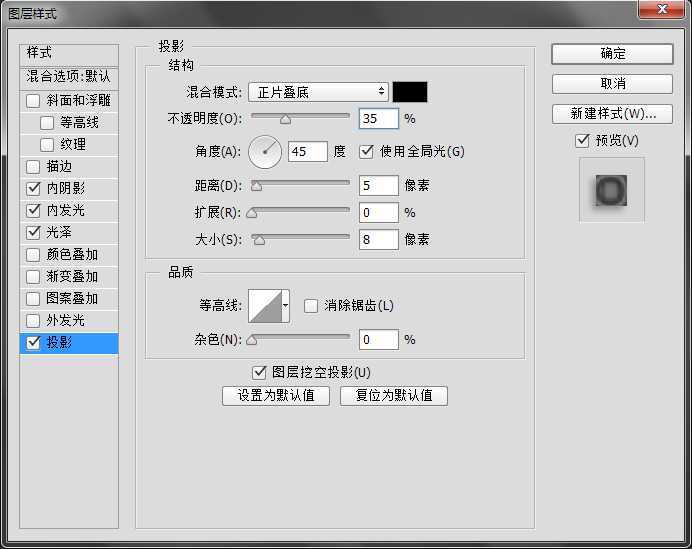Click the style preview thumbnail
The height and width of the screenshot is (549, 692).
(611, 189)
